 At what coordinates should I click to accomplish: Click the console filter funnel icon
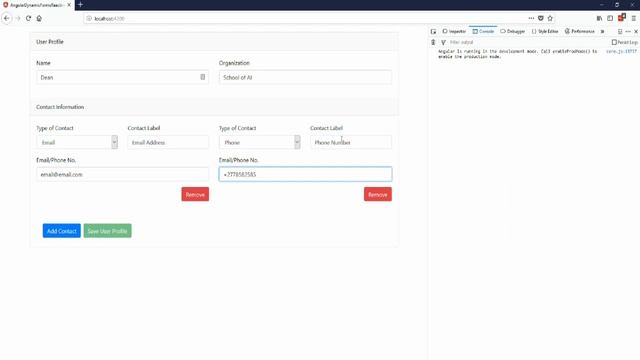click(x=443, y=42)
